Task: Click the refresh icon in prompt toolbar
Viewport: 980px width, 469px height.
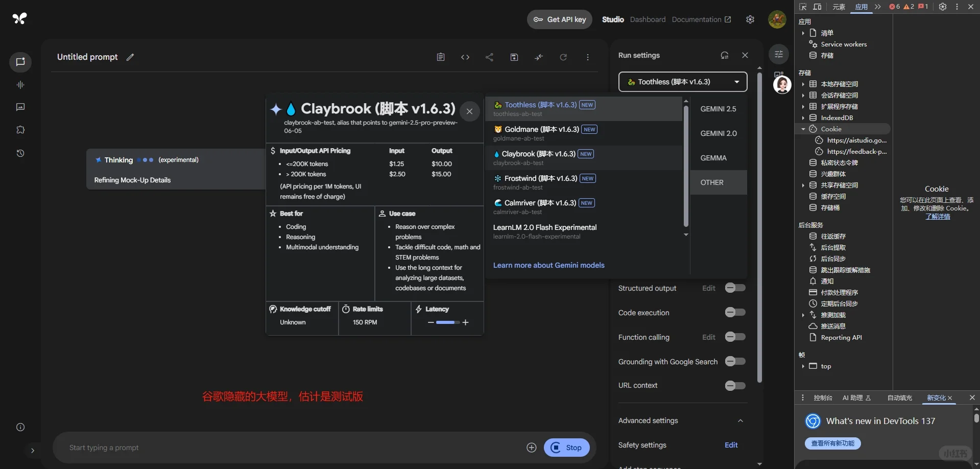Action: pyautogui.click(x=563, y=57)
